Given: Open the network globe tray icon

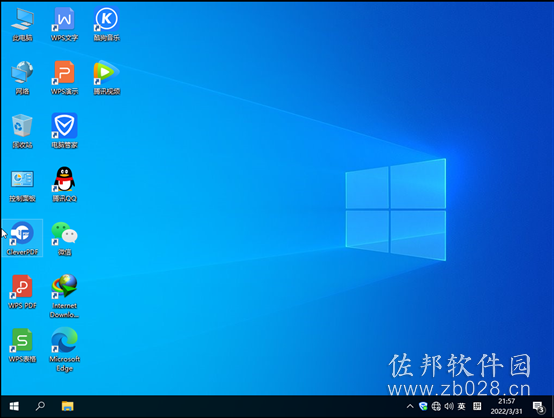Looking at the screenshot, I should pyautogui.click(x=436, y=406).
